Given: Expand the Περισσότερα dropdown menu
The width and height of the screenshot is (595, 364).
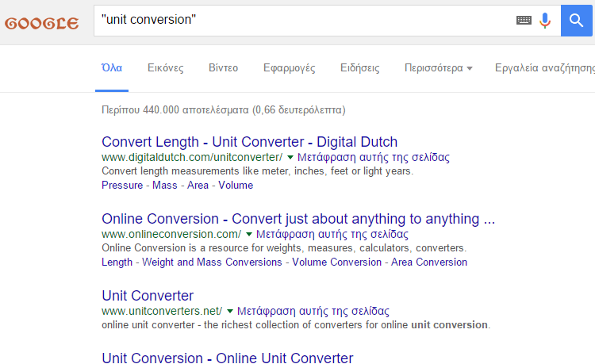Looking at the screenshot, I should 438,68.
